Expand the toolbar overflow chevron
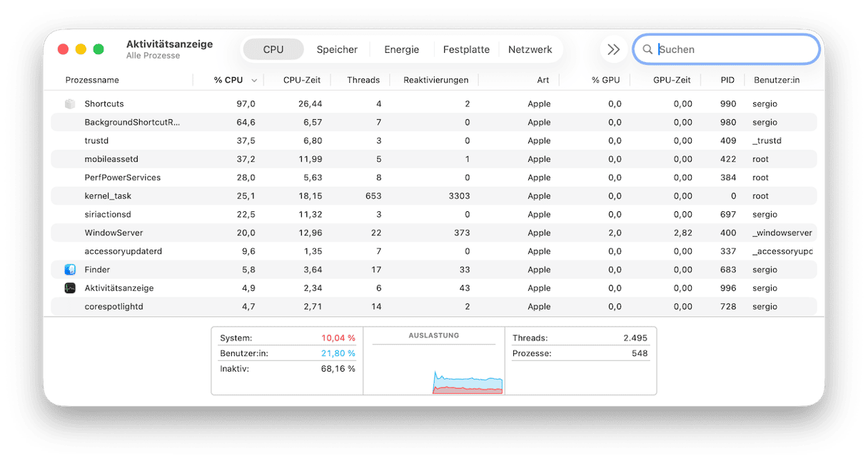 [x=613, y=50]
